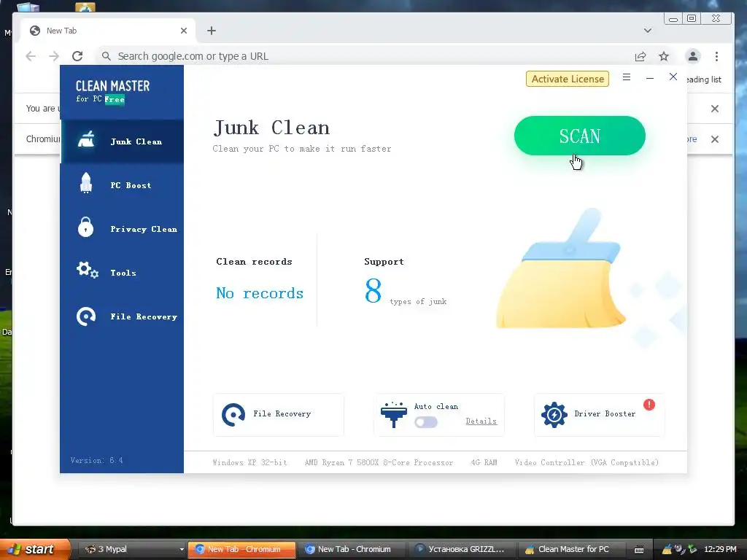Open File Recovery in the sidebar
747x560 pixels.
pos(122,316)
